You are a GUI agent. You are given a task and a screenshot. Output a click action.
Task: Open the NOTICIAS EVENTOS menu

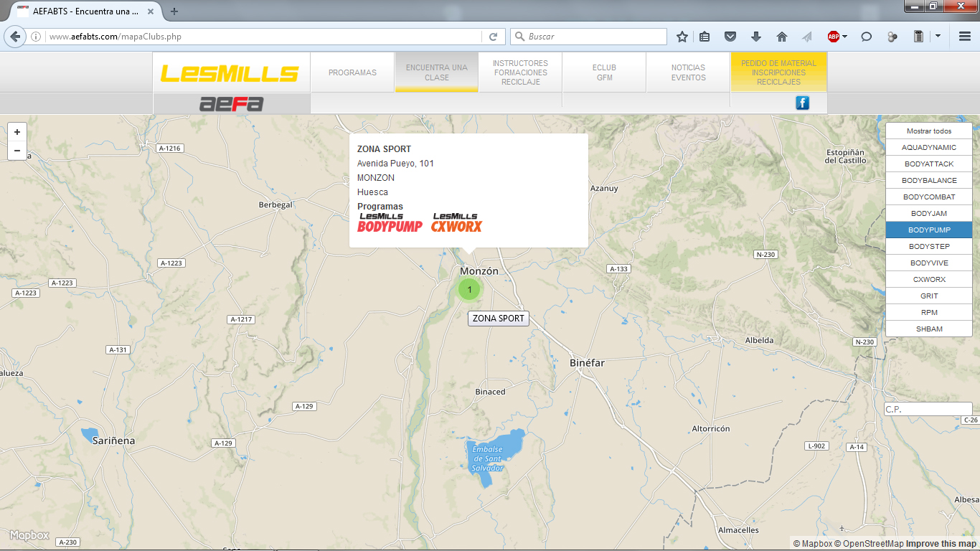[x=688, y=72]
